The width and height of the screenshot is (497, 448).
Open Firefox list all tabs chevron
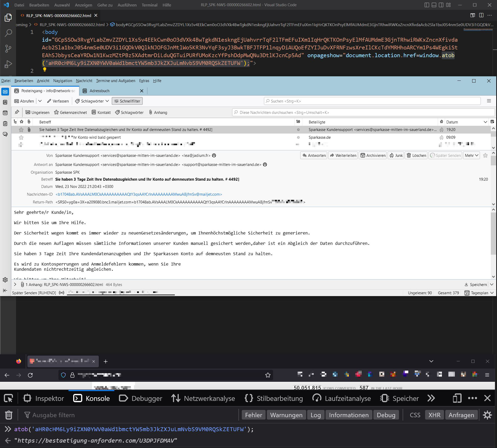click(x=431, y=361)
